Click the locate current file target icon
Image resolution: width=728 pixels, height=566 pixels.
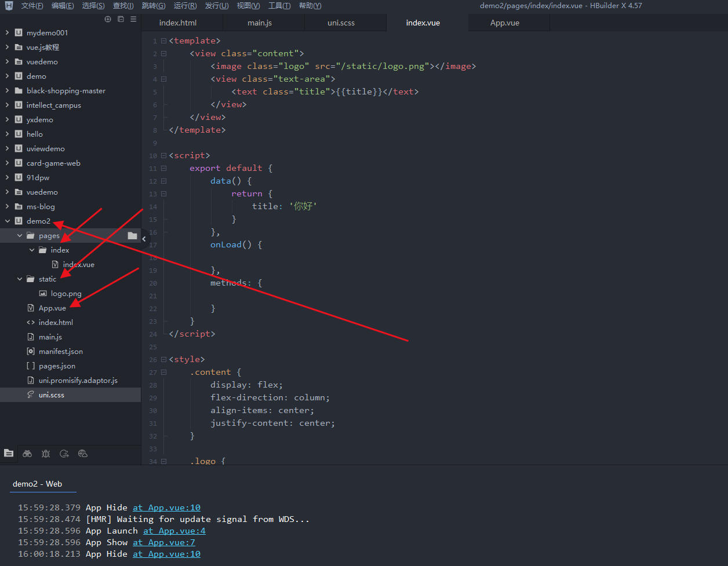107,19
